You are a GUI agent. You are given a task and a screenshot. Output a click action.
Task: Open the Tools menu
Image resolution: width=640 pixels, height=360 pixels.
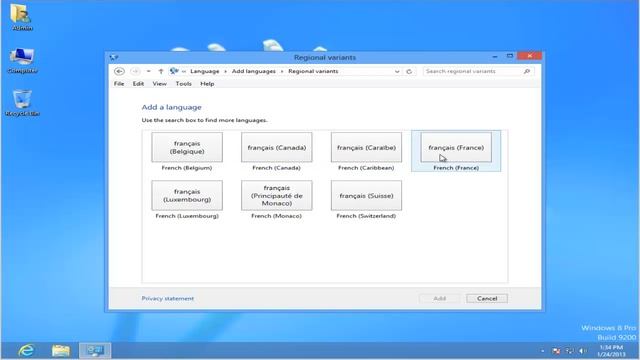[183, 84]
